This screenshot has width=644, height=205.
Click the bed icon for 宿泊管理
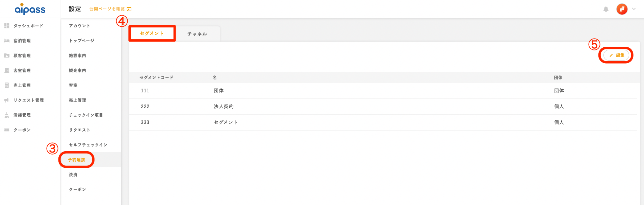pyautogui.click(x=7, y=41)
